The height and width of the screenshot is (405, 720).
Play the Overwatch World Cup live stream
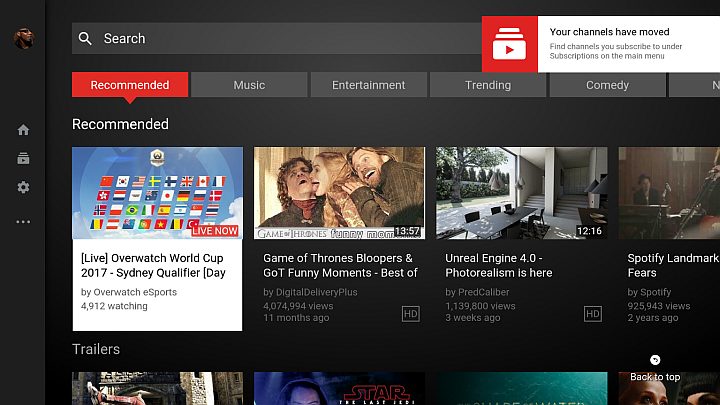point(157,194)
